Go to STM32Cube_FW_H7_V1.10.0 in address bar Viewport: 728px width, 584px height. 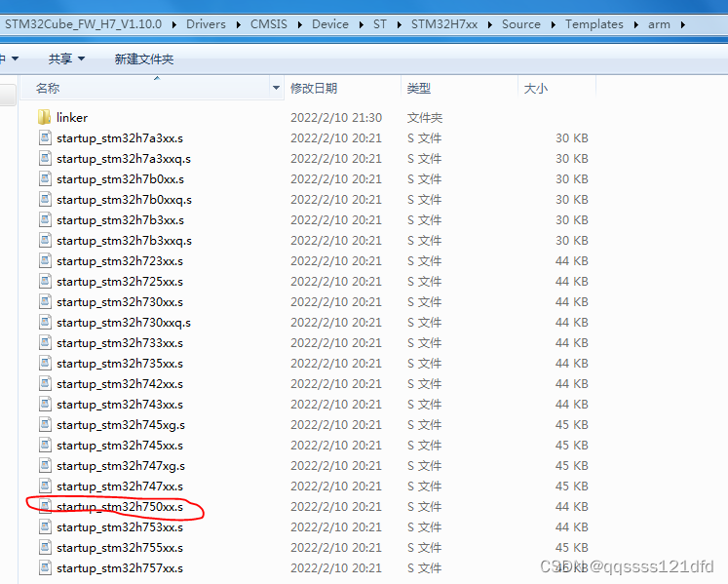(83, 24)
